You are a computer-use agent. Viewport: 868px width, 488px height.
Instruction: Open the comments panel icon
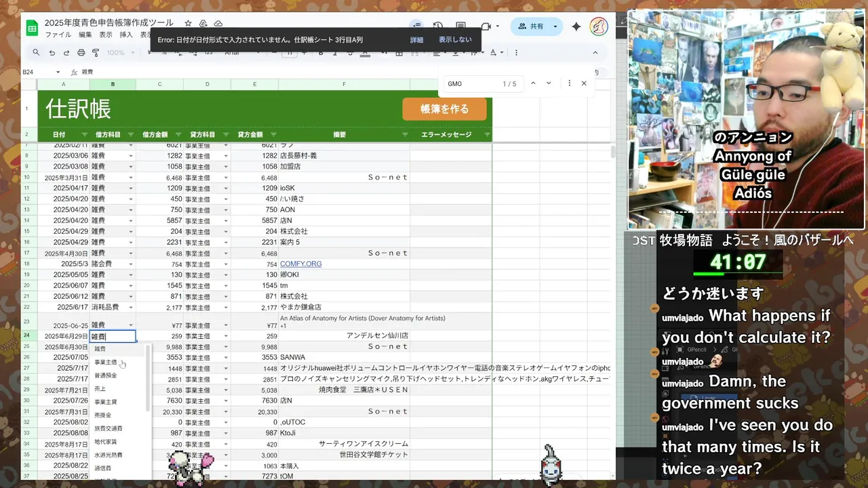click(461, 26)
